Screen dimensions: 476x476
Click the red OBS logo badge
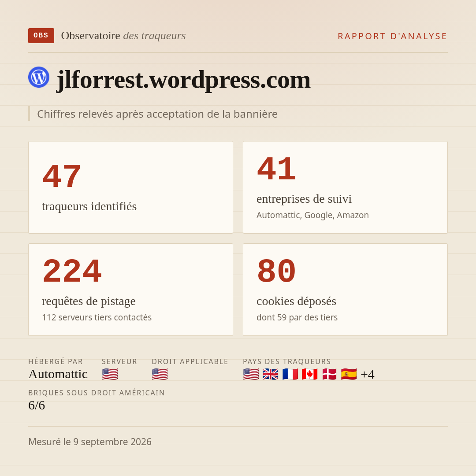pos(41,36)
